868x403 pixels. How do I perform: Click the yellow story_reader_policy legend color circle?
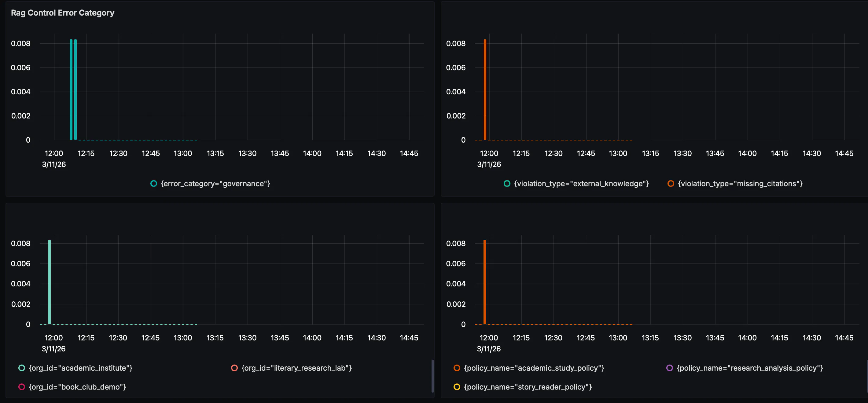457,387
